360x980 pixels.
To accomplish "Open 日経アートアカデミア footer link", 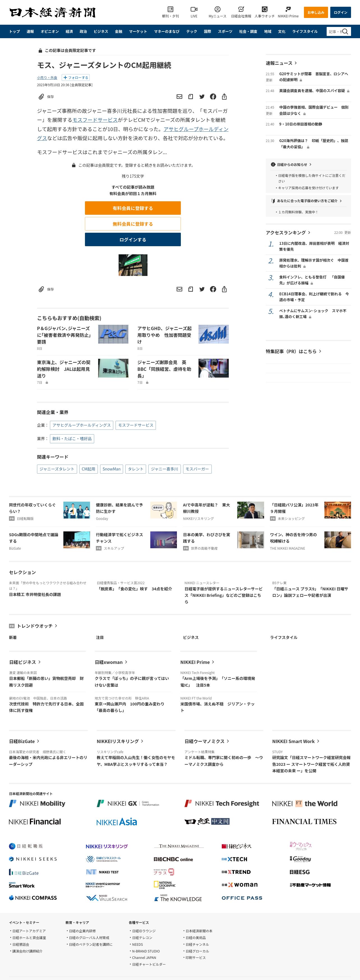I will (29, 931).
